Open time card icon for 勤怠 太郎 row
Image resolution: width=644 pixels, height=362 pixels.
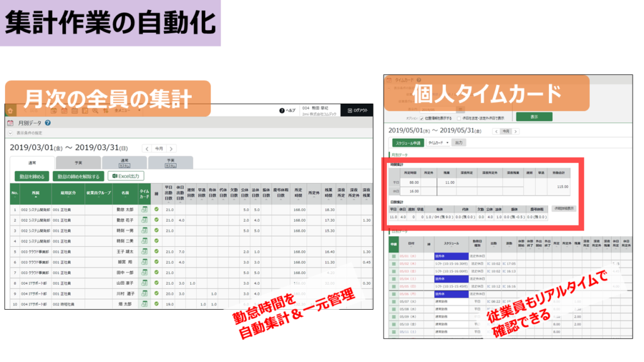[x=144, y=209]
